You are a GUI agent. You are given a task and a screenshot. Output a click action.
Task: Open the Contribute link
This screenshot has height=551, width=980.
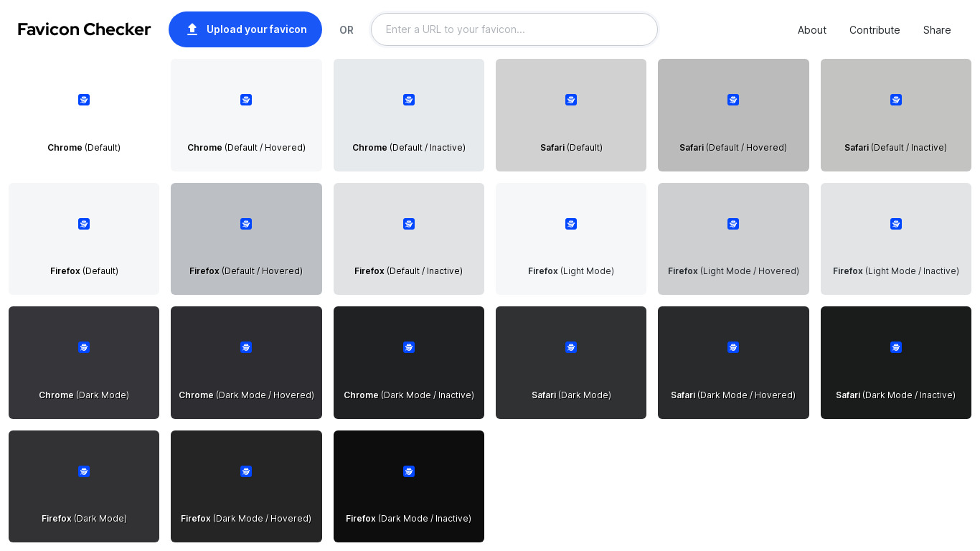[875, 30]
